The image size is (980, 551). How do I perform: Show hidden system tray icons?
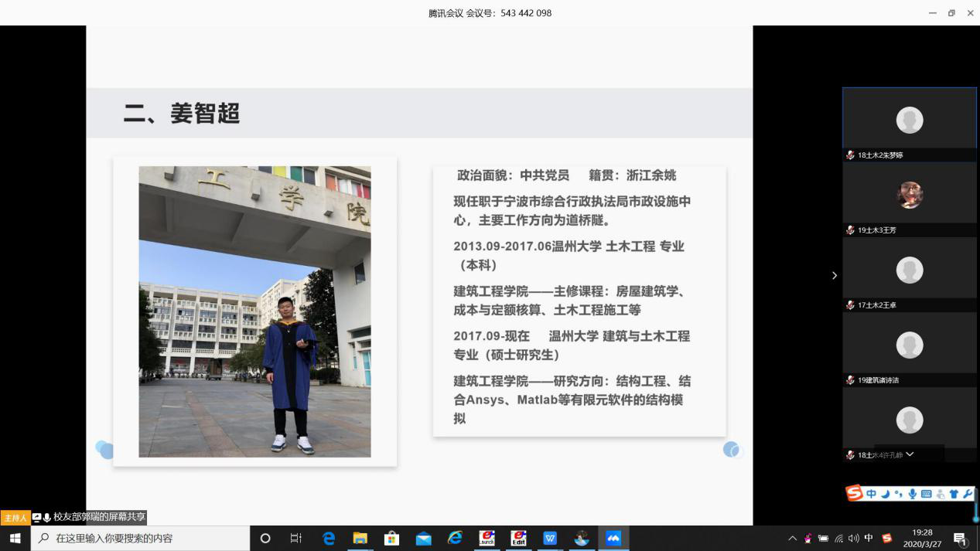pyautogui.click(x=792, y=538)
